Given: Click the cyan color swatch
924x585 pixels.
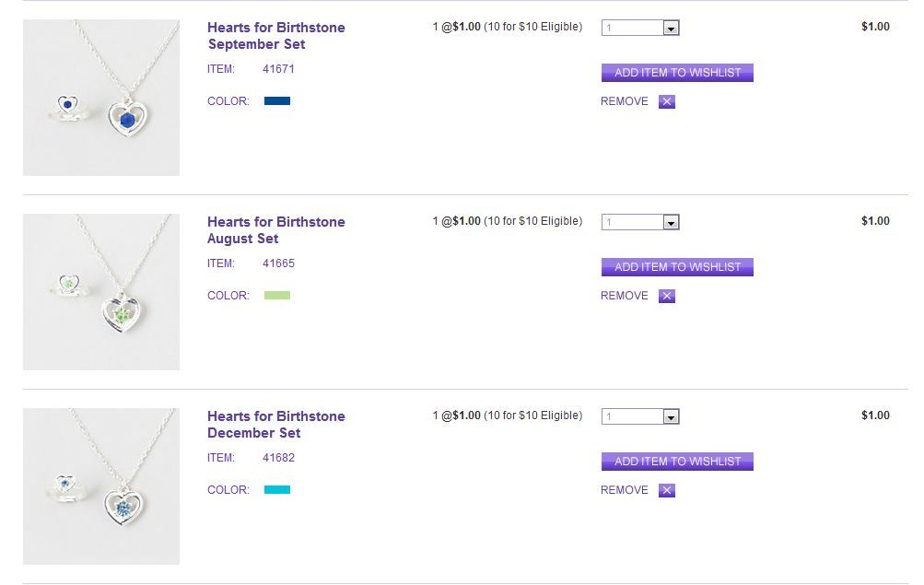Looking at the screenshot, I should click(277, 490).
